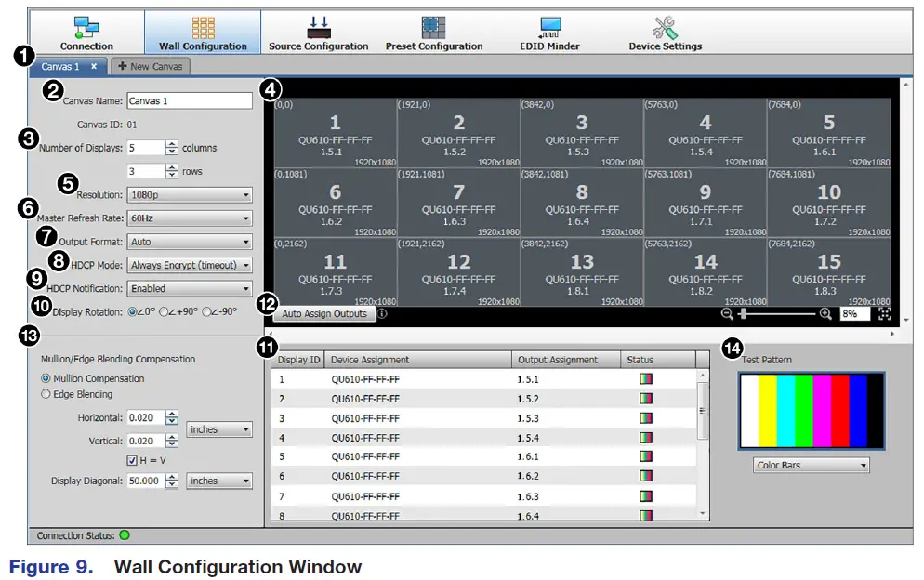
Task: Open Device Settings
Action: (x=665, y=30)
